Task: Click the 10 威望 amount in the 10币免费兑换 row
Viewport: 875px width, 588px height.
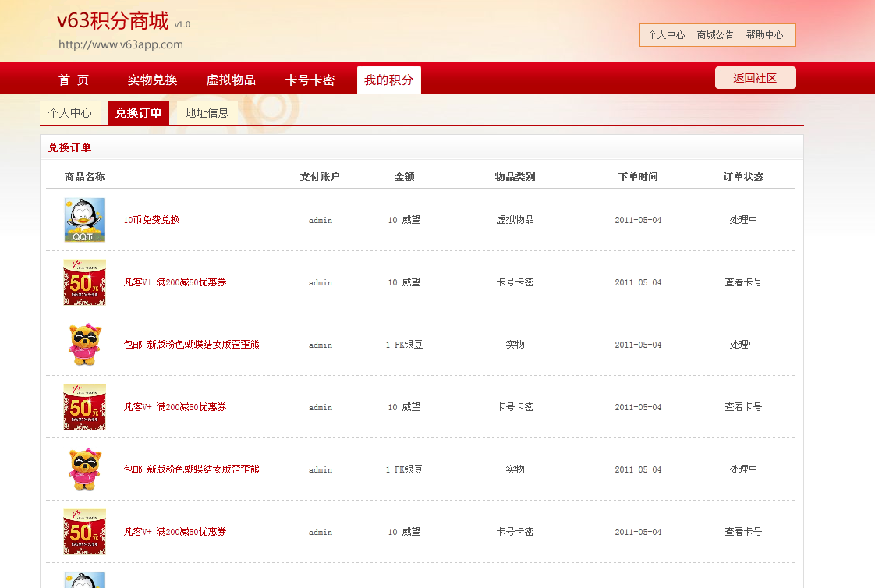Action: coord(405,220)
